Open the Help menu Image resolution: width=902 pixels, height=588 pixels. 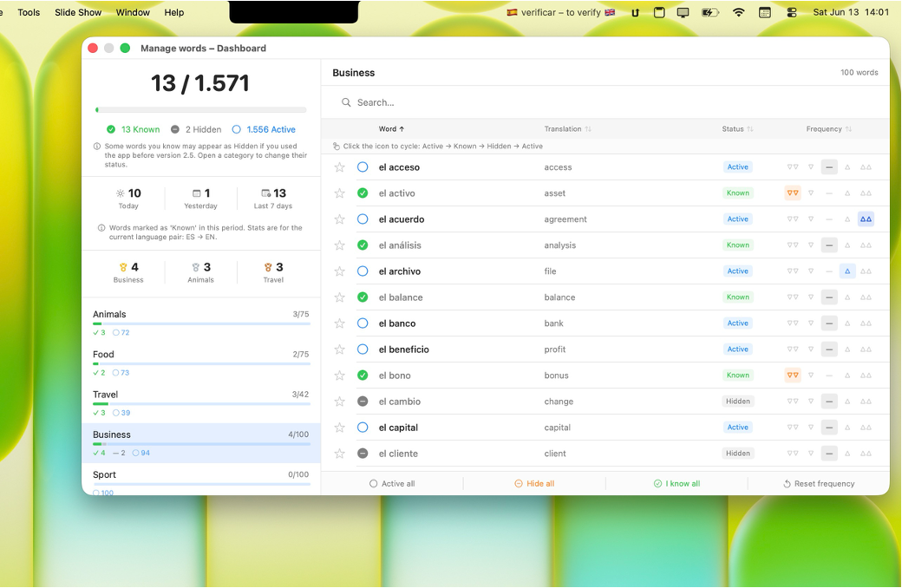[x=174, y=13]
